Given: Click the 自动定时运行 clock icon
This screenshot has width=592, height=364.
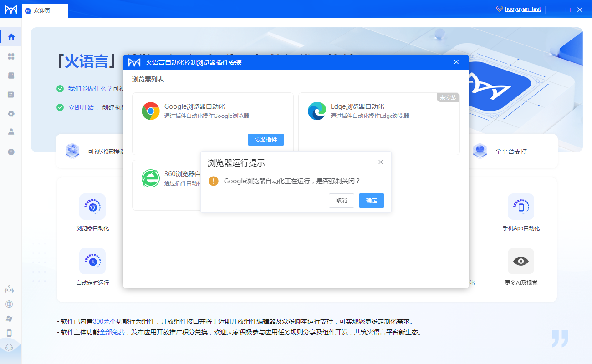Looking at the screenshot, I should [x=92, y=261].
